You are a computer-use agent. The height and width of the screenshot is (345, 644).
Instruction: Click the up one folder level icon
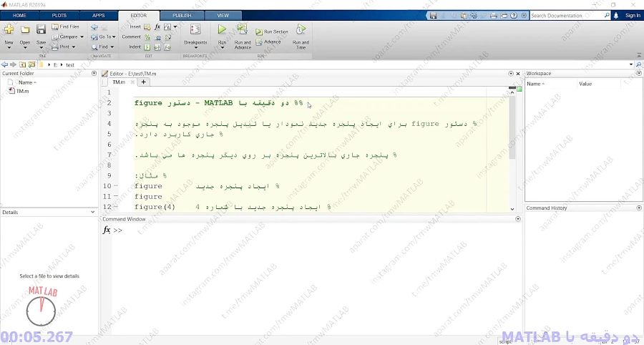23,65
